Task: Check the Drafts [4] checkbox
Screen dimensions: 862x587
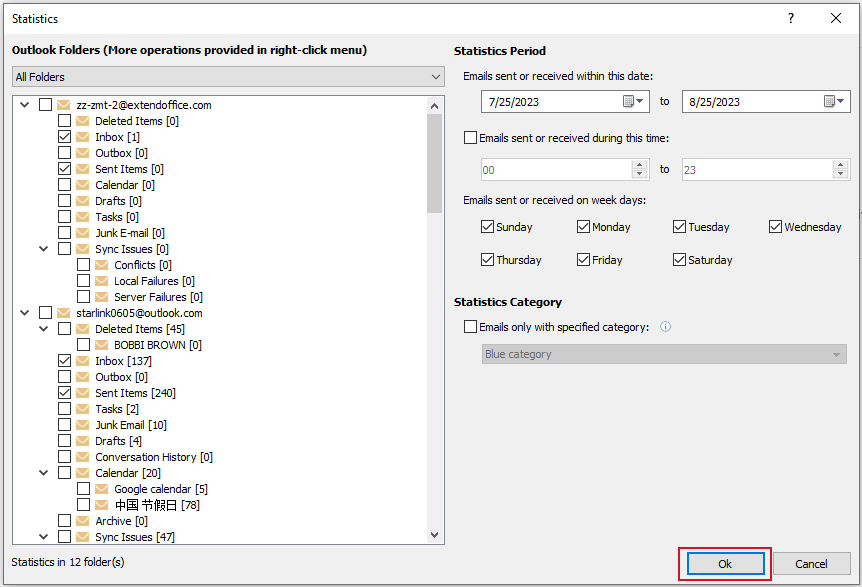Action: (x=64, y=441)
